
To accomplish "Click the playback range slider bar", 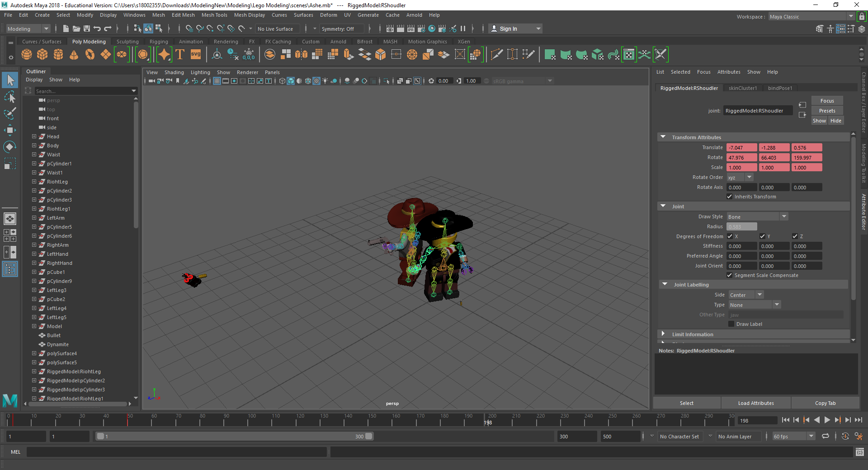I will [x=234, y=437].
